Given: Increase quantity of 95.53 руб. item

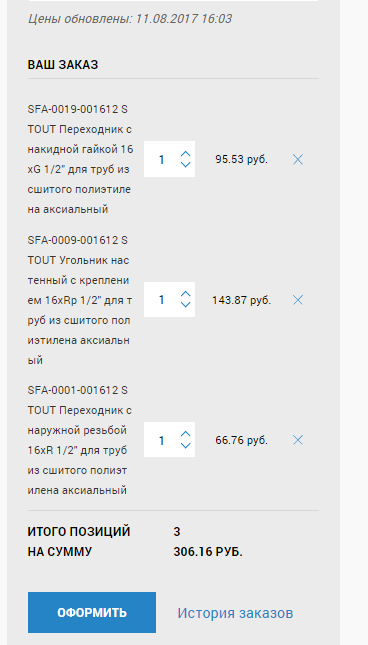Looking at the screenshot, I should (185, 154).
